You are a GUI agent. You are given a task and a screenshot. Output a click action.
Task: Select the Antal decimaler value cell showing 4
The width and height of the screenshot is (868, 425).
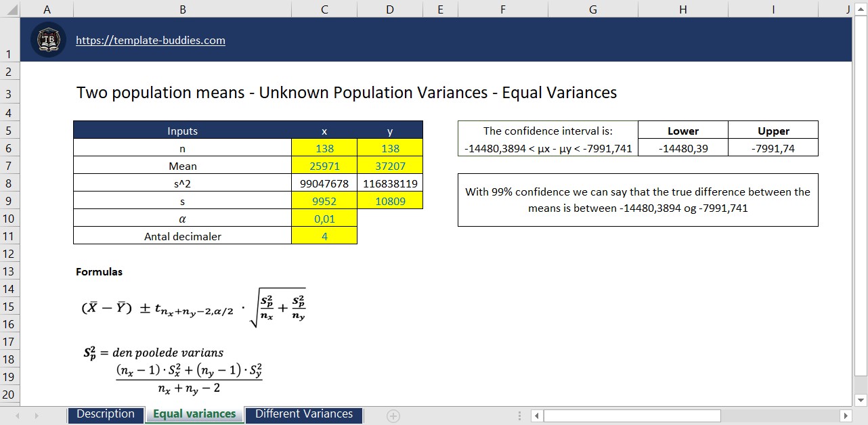pos(324,236)
